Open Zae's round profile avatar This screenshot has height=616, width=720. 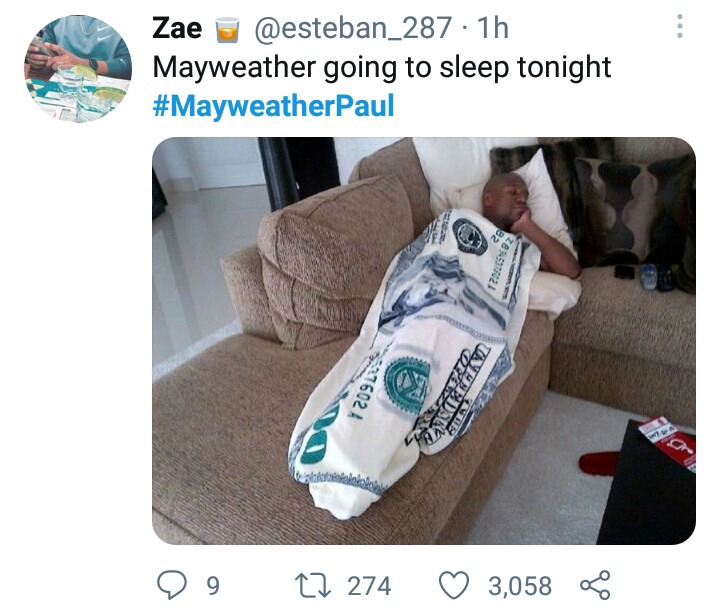pyautogui.click(x=78, y=69)
